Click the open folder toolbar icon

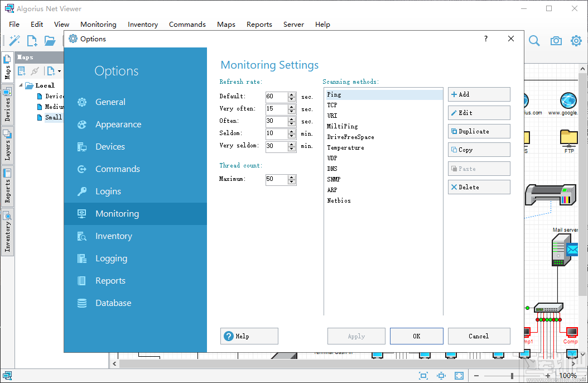point(50,41)
